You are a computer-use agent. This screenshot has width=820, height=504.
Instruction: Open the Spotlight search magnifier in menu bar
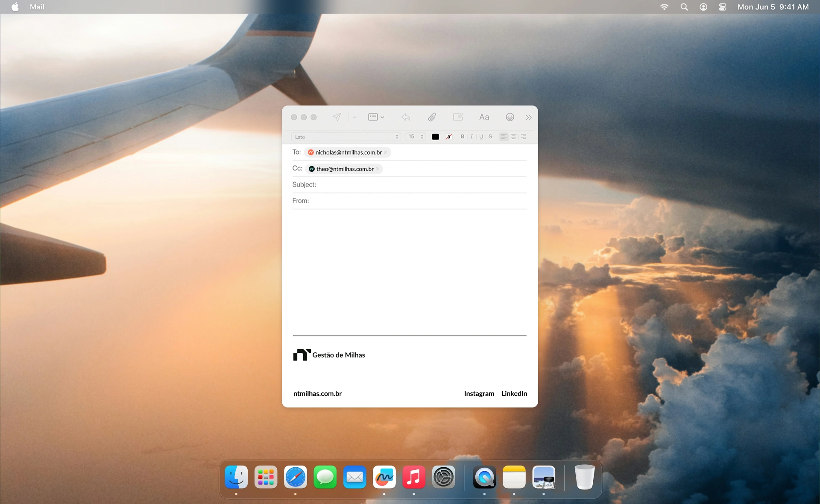click(684, 7)
